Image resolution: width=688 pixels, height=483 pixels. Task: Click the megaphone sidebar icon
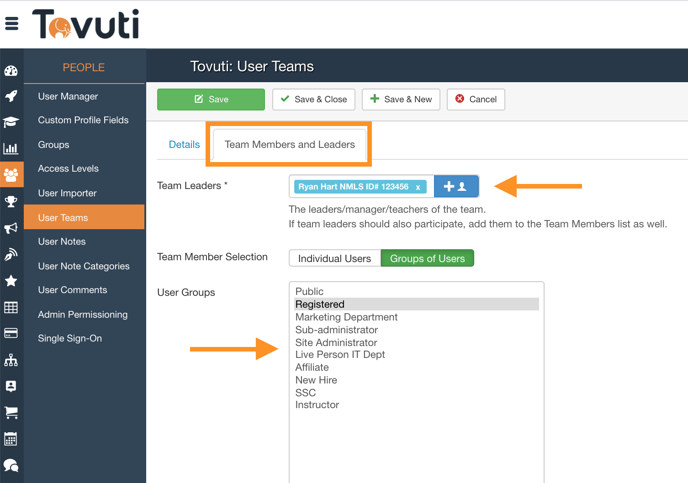[11, 229]
